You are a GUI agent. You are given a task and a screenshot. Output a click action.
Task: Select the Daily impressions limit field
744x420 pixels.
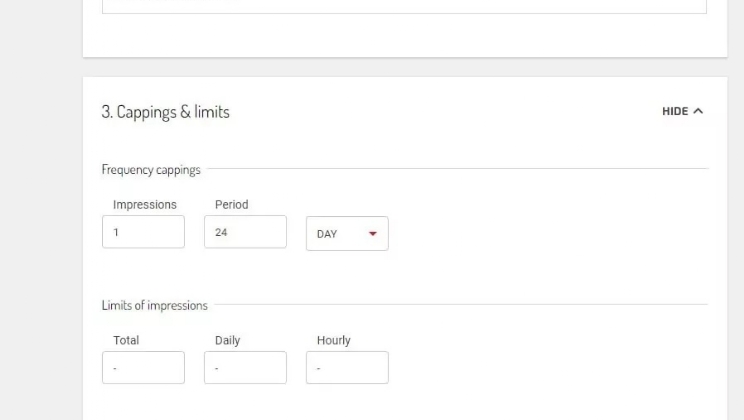tap(245, 368)
